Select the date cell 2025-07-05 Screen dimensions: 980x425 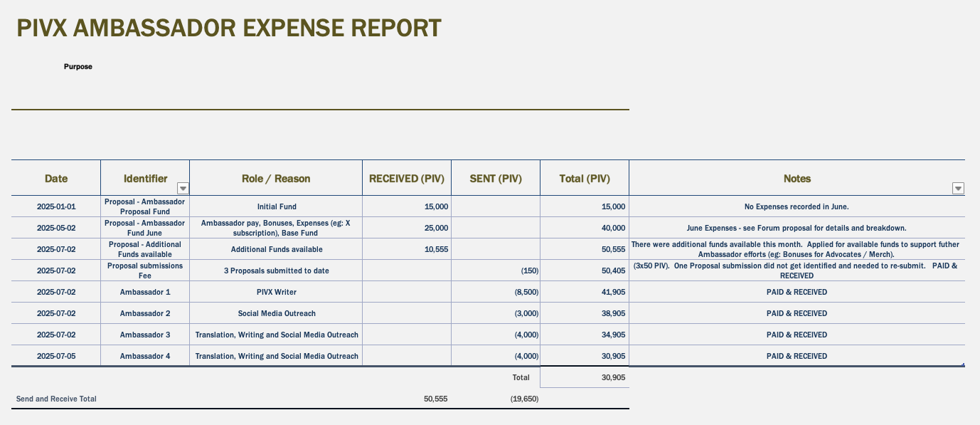(56, 356)
